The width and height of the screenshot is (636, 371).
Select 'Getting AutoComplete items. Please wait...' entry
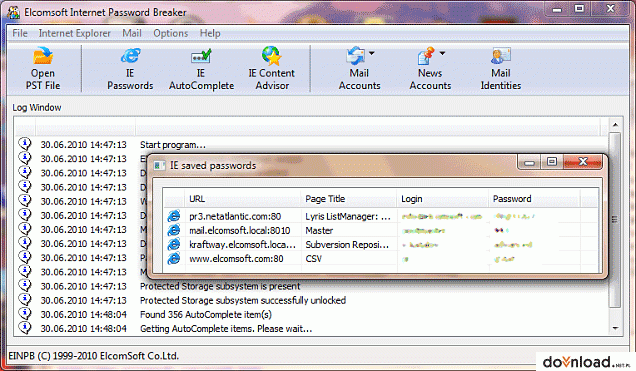(x=226, y=329)
